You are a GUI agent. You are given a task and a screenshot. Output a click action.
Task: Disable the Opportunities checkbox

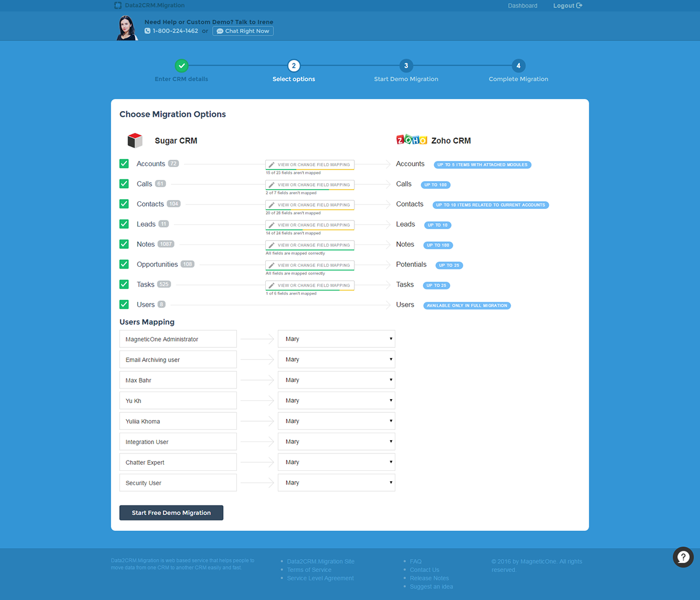[124, 264]
